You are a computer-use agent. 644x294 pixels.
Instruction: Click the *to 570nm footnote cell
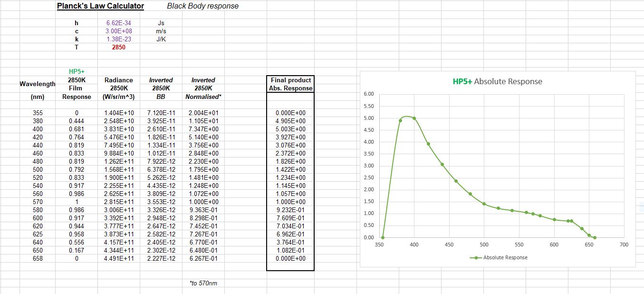[203, 283]
